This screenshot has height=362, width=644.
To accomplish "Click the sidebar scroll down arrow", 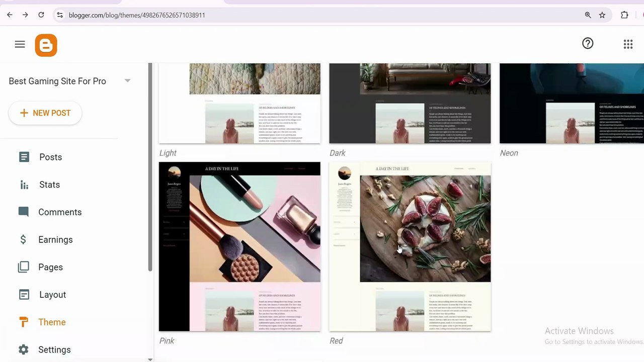I will (x=150, y=359).
